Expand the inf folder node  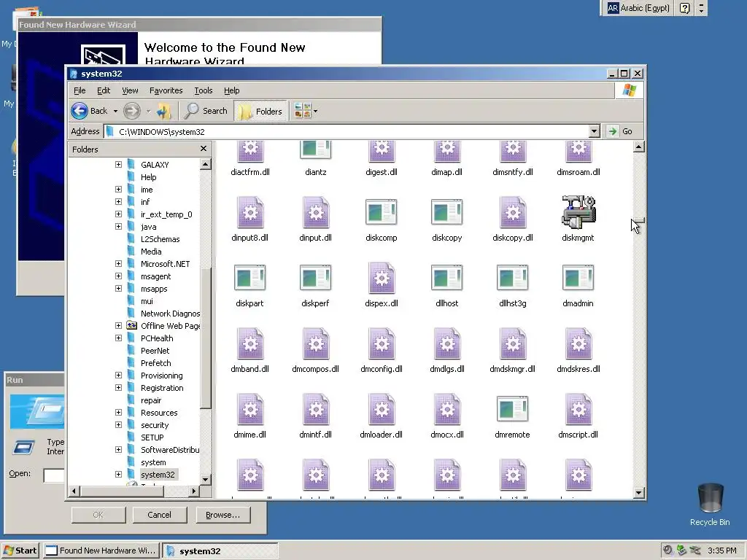118,201
